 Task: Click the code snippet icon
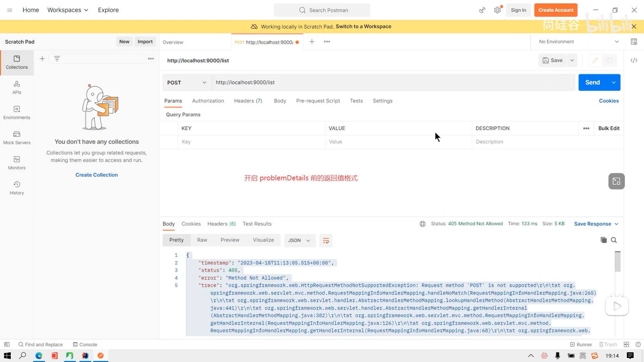coord(634,60)
